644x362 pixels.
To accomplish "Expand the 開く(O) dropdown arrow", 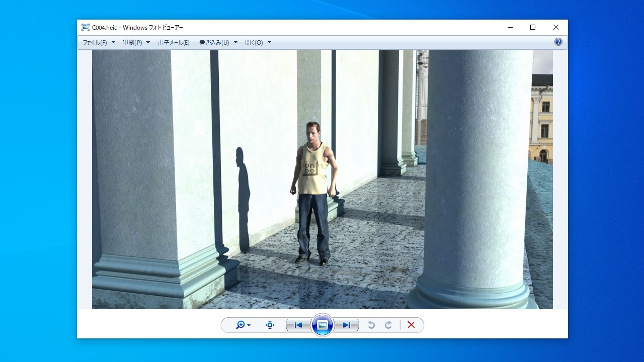I will coord(269,43).
